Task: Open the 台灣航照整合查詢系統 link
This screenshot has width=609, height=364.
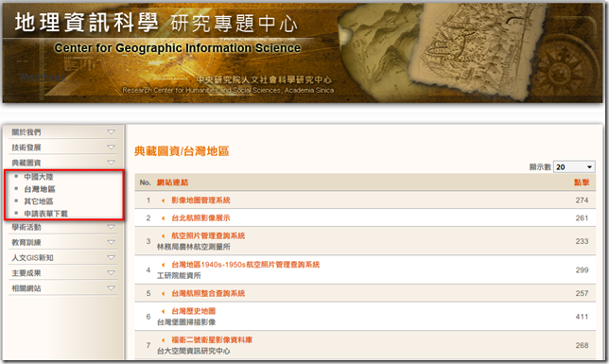Action: [x=208, y=293]
